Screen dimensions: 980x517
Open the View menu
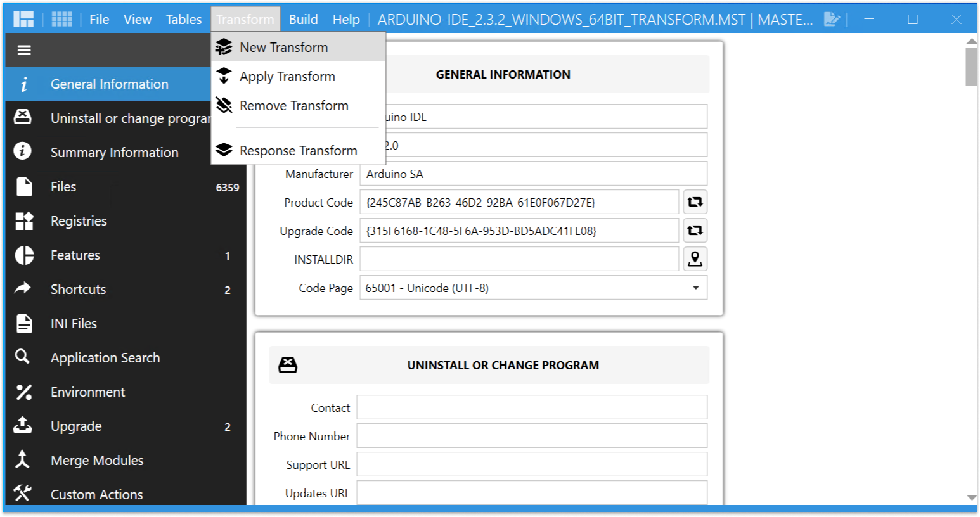coord(137,20)
